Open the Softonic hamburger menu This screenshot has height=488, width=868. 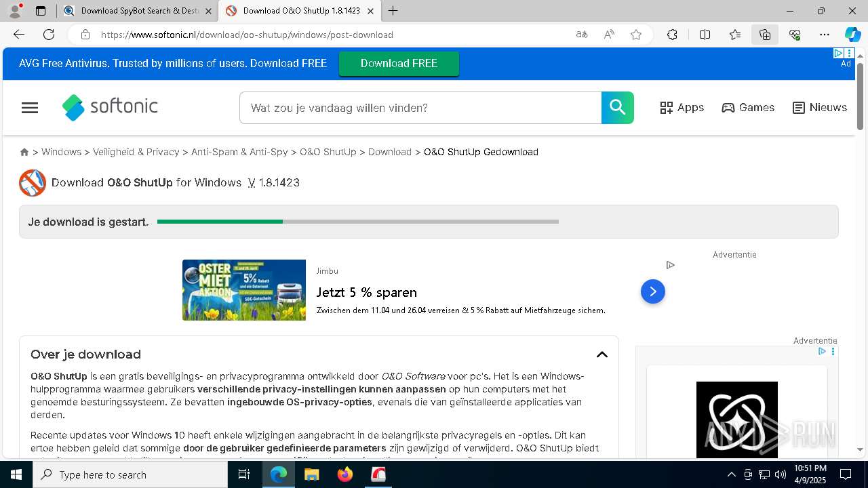[30, 108]
